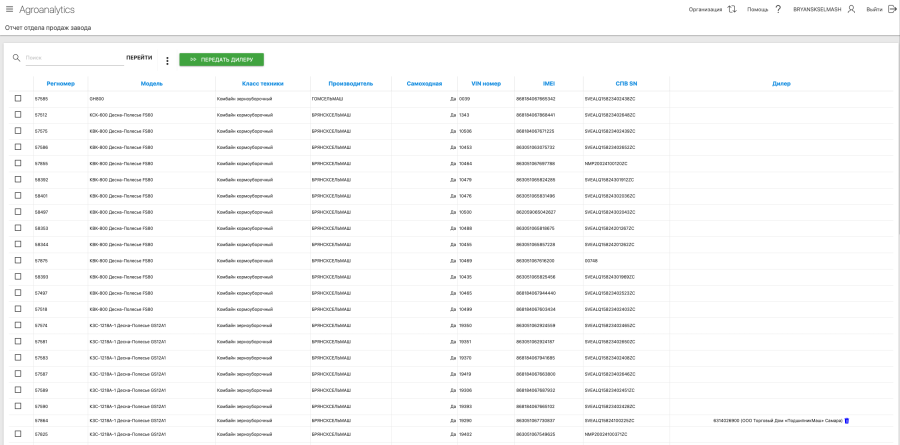Open the three-dot options menu
Screen dimensions: 900x445
[167, 61]
